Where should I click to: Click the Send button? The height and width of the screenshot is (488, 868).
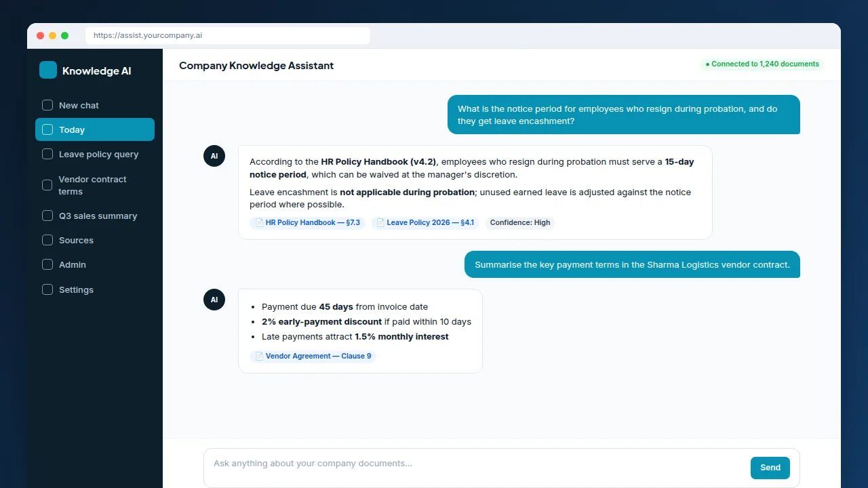(770, 468)
